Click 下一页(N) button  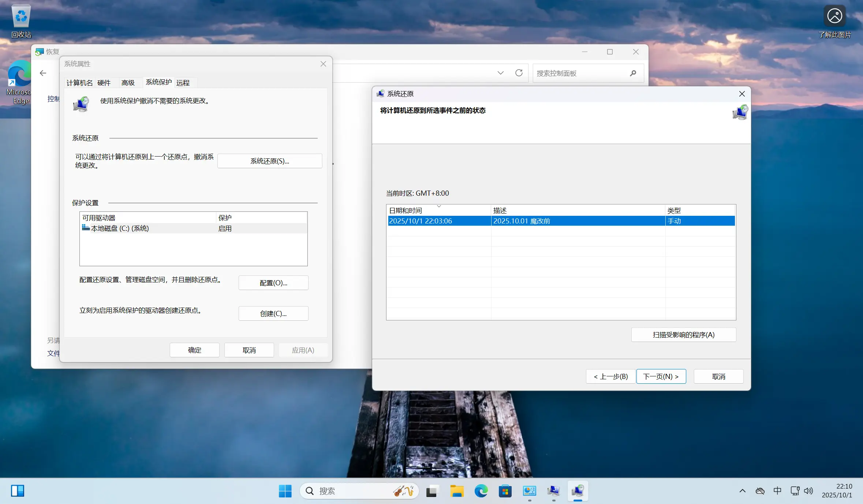tap(661, 376)
